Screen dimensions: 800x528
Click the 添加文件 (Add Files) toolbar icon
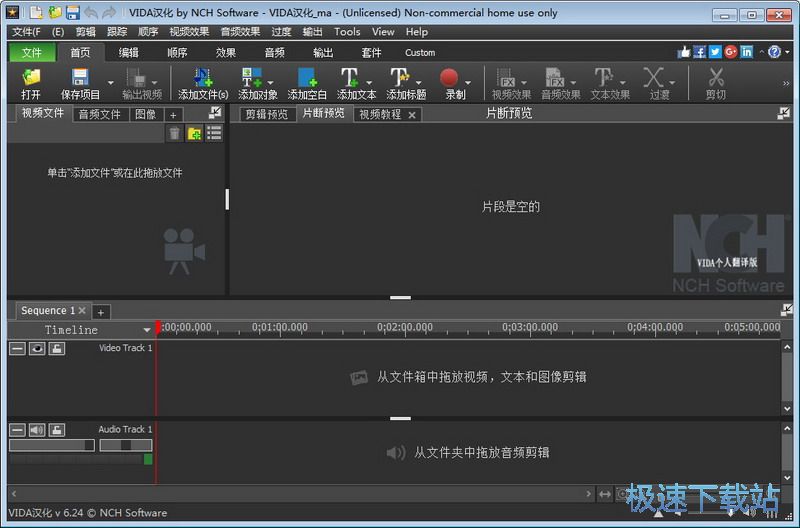click(203, 78)
